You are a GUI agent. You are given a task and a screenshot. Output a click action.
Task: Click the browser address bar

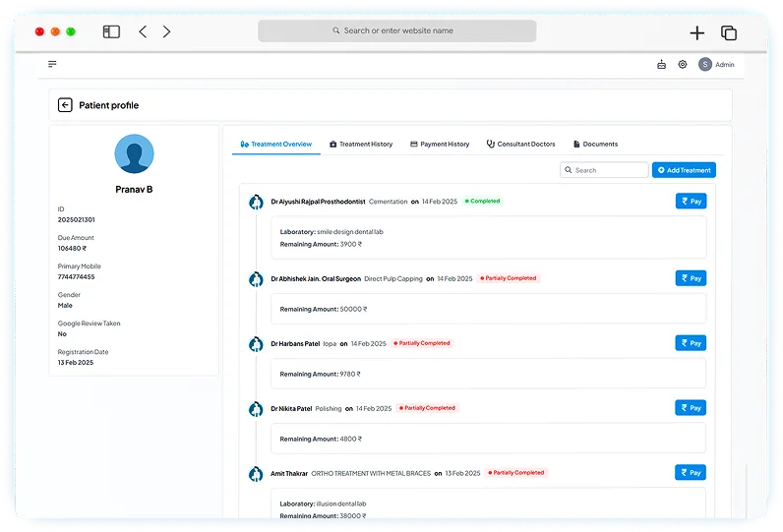click(x=397, y=30)
